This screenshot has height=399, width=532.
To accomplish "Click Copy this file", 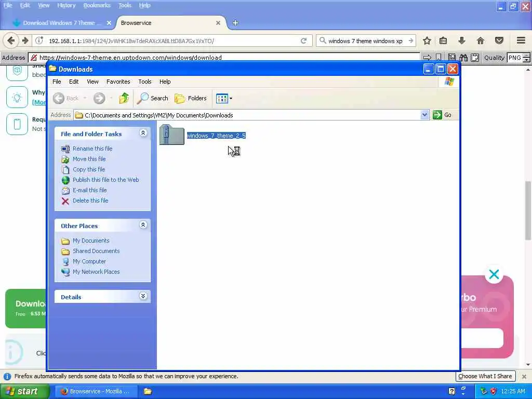I will [x=88, y=169].
